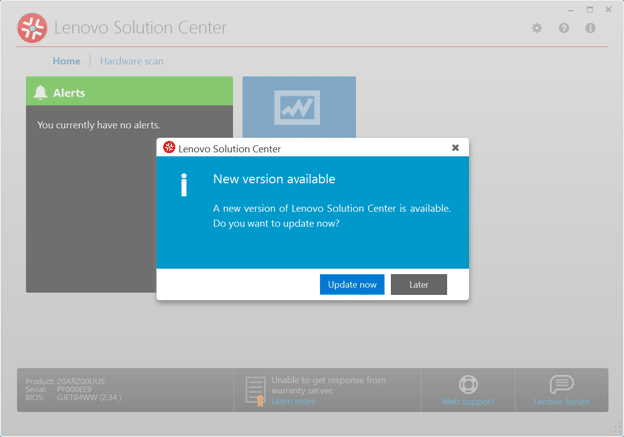Image resolution: width=624 pixels, height=437 pixels.
Task: Open help via the question mark icon
Action: click(564, 28)
